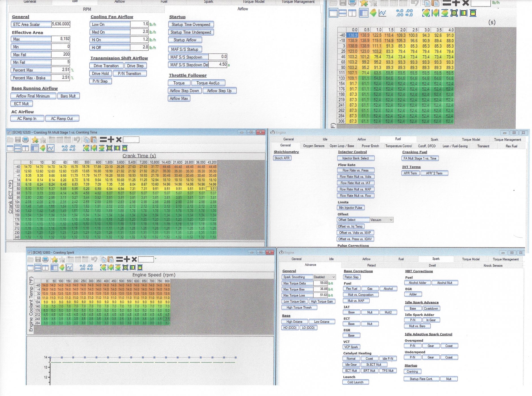The width and height of the screenshot is (532, 396).
Task: Select the Cutoff, DFCO subtab
Action: coord(427,146)
